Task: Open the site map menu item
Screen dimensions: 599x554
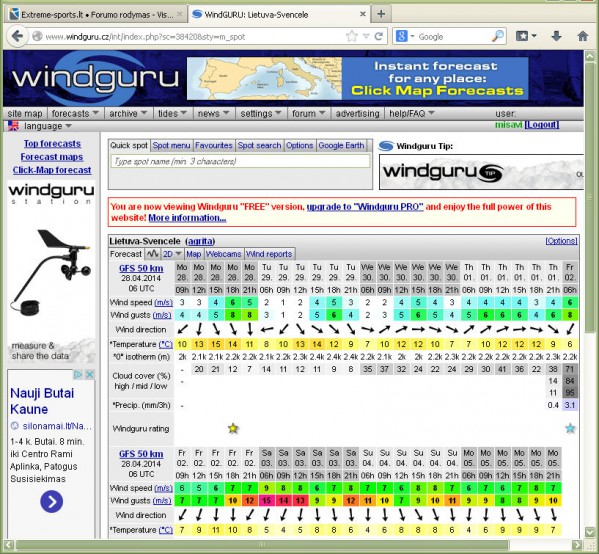Action: (x=25, y=113)
